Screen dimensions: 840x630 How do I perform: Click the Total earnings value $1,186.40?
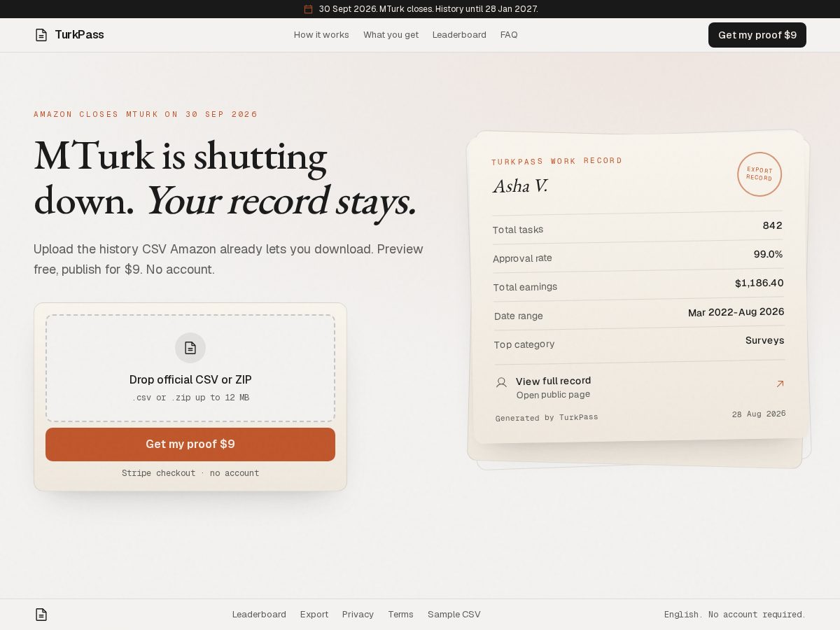coord(759,283)
